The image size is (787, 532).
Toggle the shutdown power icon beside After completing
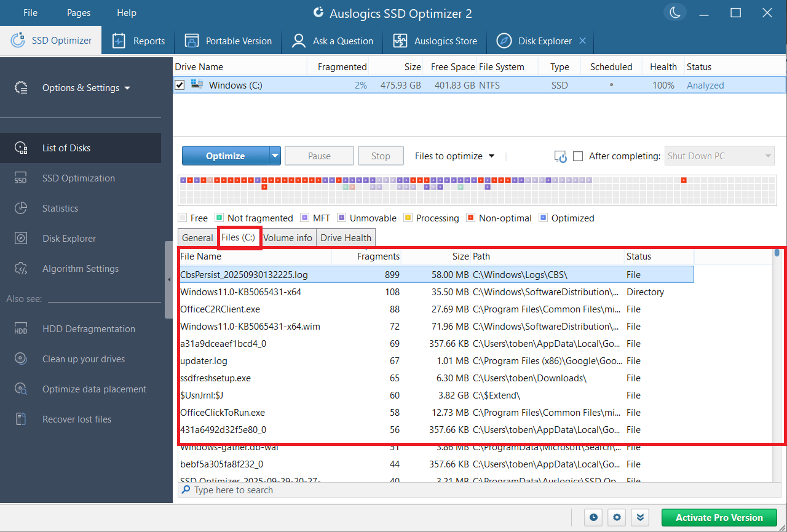pos(560,156)
